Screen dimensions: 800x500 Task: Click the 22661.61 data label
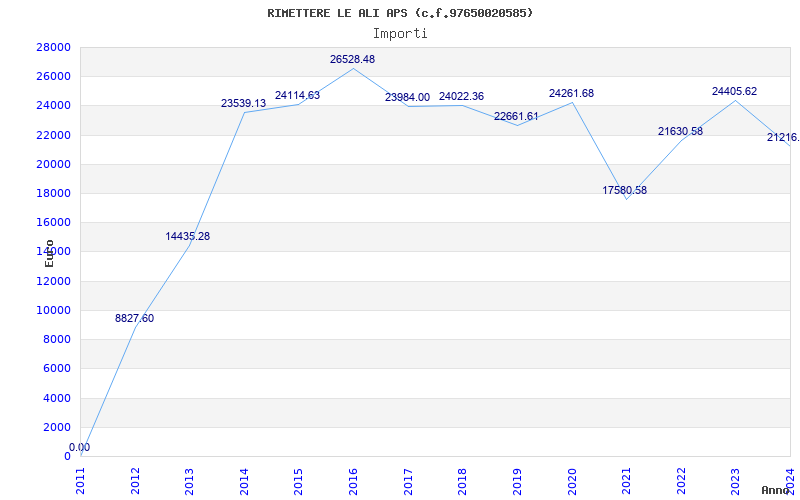tap(516, 116)
